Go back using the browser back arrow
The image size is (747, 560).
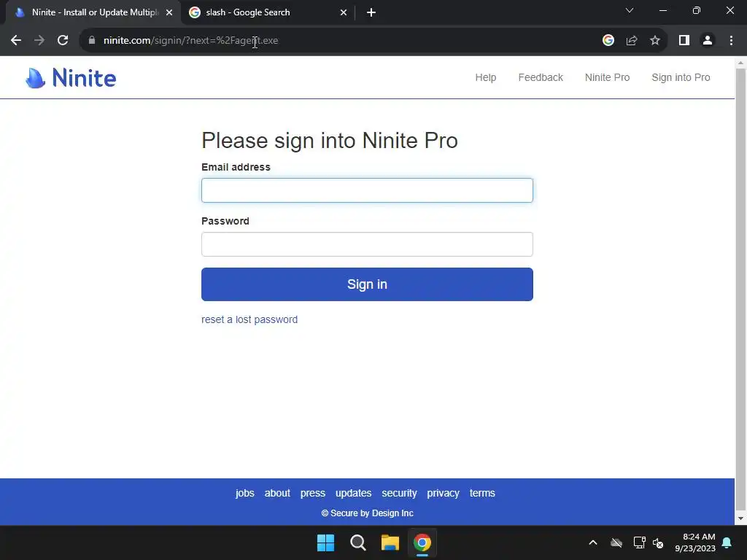coord(16,41)
